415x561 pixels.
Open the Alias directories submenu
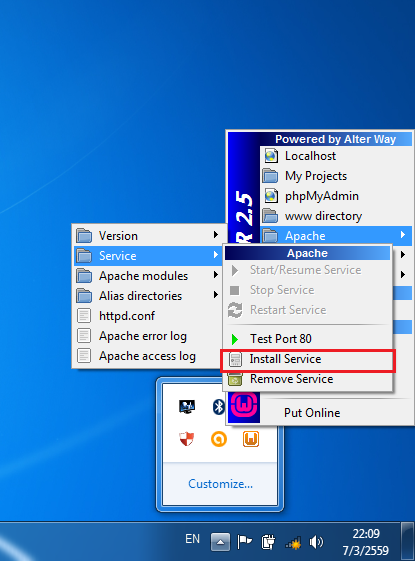[x=147, y=296]
